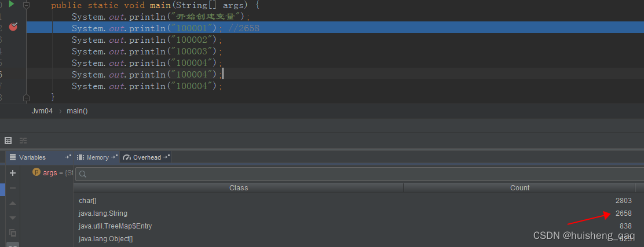The height and width of the screenshot is (247, 644).
Task: Switch to the Variables tab
Action: (x=32, y=157)
